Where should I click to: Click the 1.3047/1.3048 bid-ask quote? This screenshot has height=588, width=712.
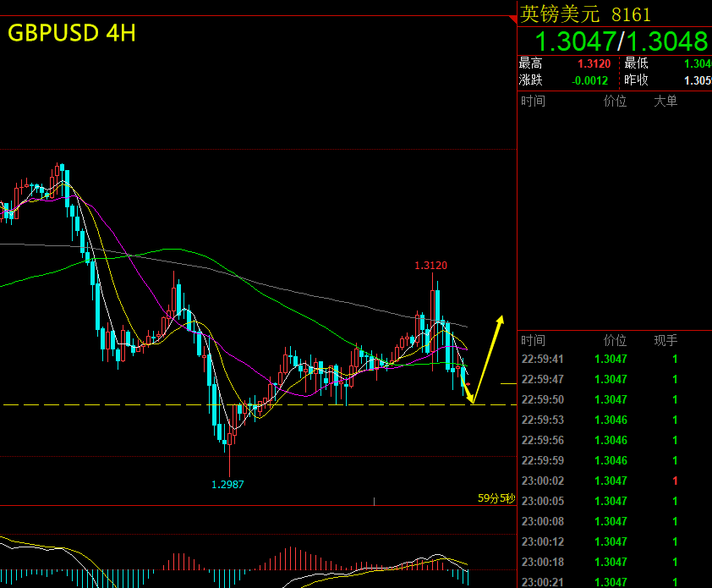click(x=622, y=41)
